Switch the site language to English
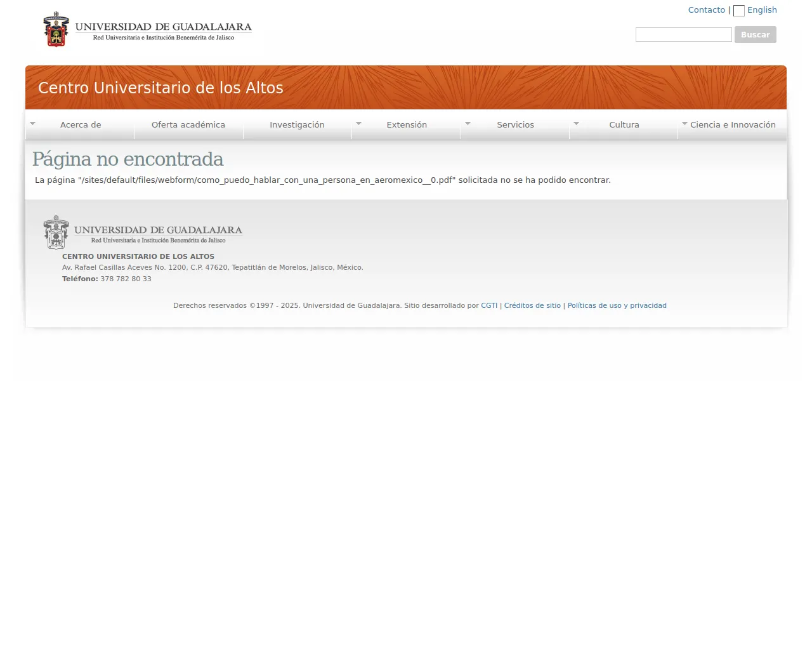The height and width of the screenshot is (650, 812). (762, 10)
